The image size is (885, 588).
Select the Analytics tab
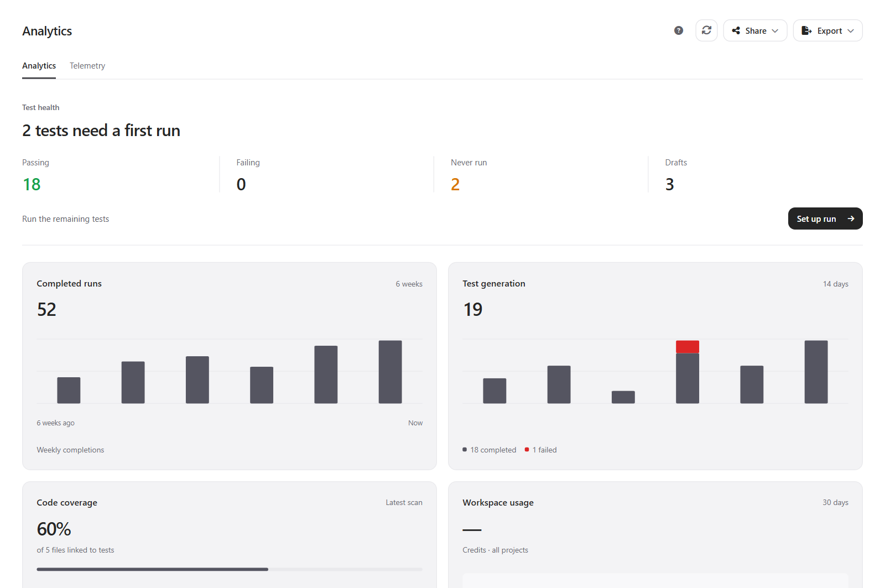39,66
